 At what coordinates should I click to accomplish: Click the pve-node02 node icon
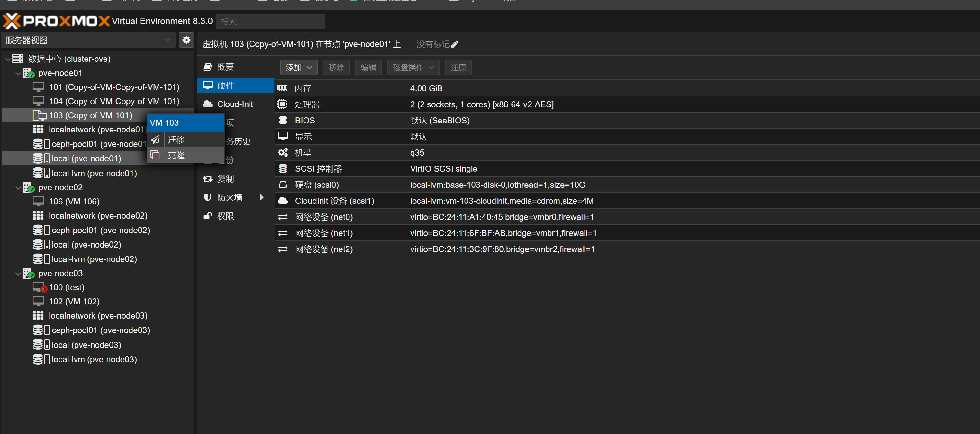click(x=29, y=187)
